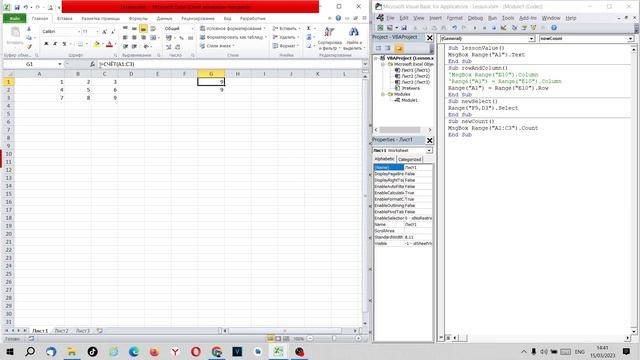Toggle wrap text button in Excel ribbon

click(153, 29)
